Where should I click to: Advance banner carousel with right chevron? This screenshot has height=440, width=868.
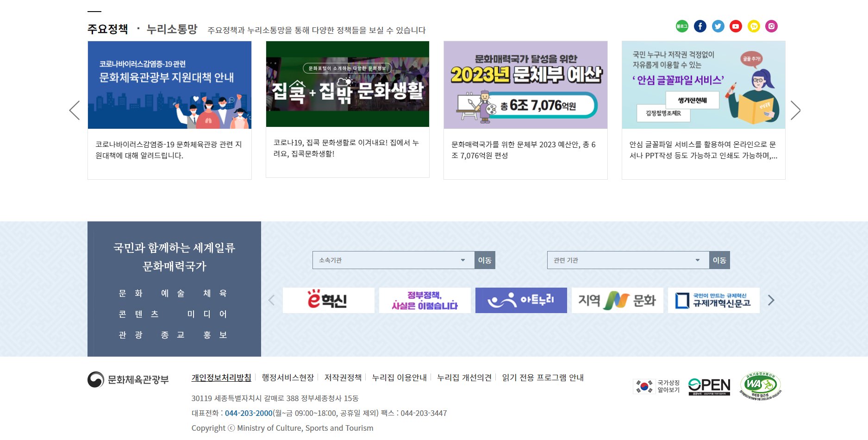click(771, 300)
